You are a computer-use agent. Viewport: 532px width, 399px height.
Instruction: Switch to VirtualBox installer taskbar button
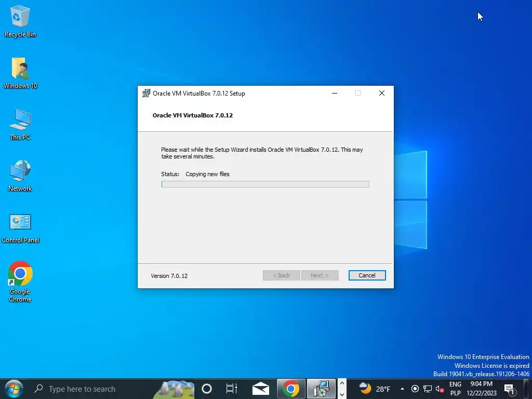(x=321, y=389)
